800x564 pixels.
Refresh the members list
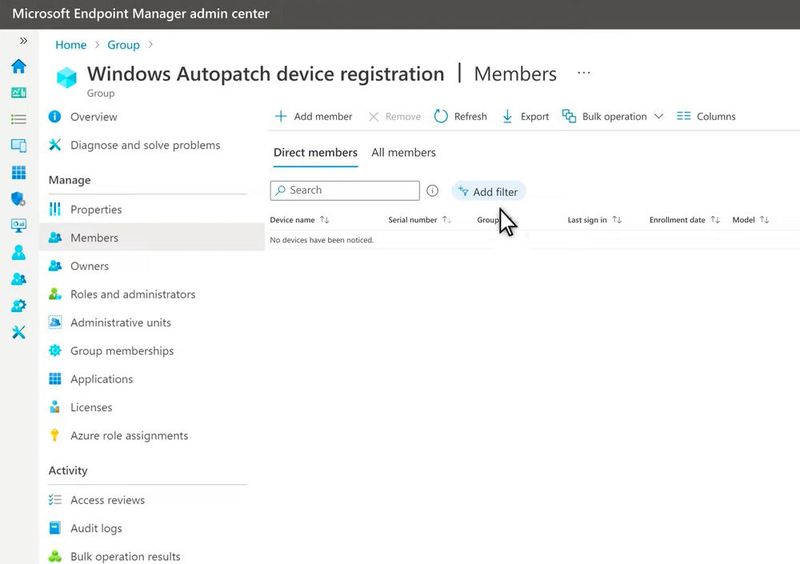(x=460, y=117)
